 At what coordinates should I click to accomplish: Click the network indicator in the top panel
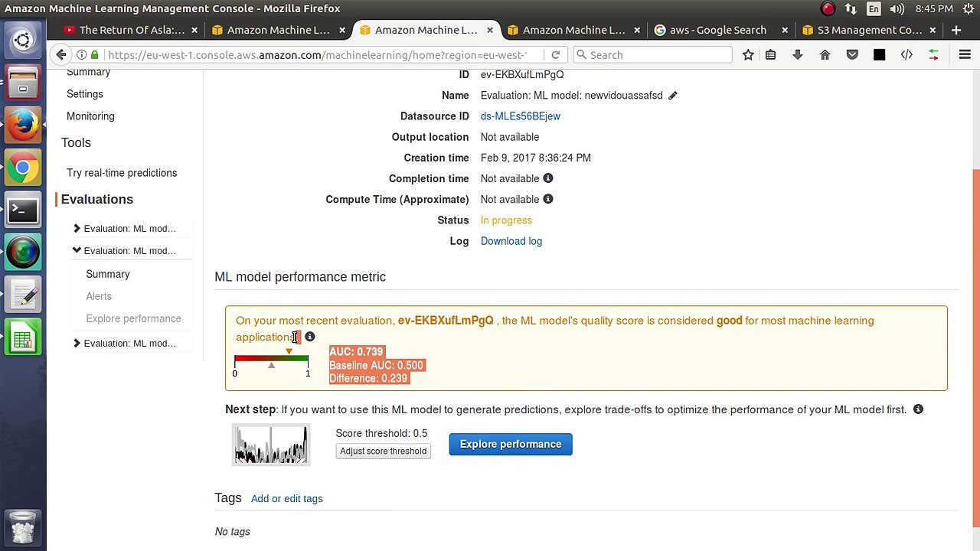pos(851,9)
